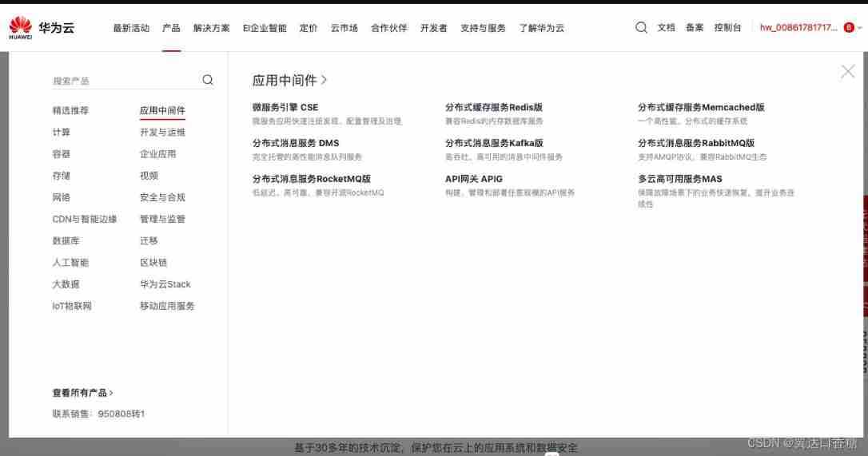Open the 产品 top menu
This screenshot has width=868, height=456.
pyautogui.click(x=171, y=28)
